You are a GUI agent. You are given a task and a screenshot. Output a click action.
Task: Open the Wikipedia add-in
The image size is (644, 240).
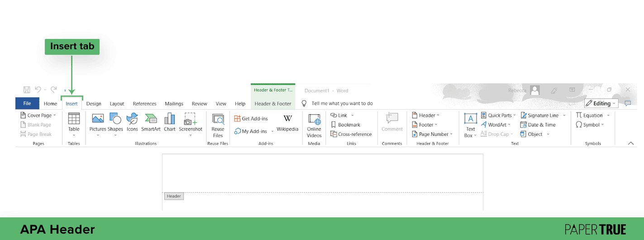(288, 123)
